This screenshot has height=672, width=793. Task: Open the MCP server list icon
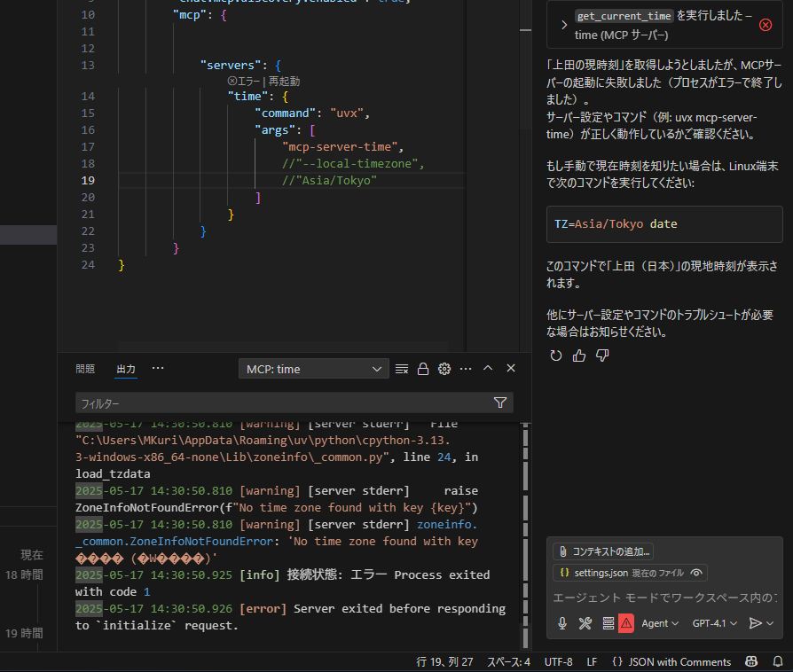tap(608, 623)
